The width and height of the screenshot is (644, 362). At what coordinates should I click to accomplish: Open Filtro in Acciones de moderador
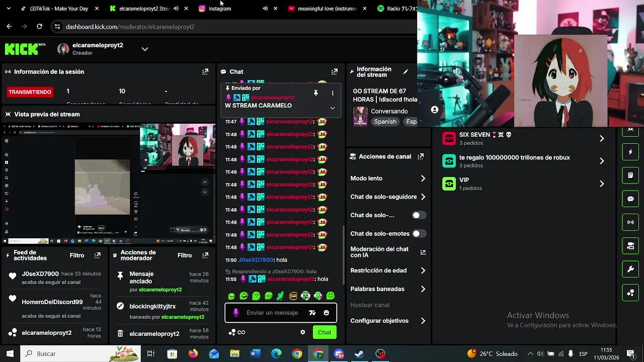click(185, 255)
